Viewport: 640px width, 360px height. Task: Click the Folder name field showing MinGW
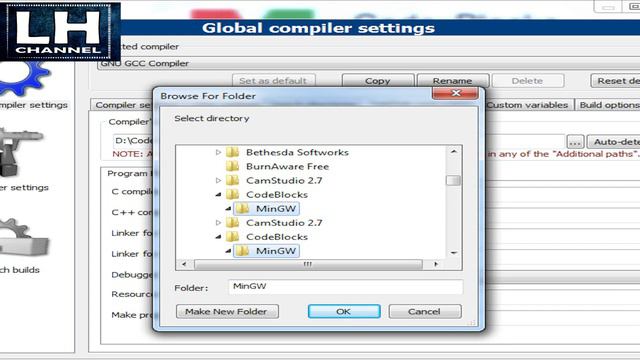click(x=345, y=287)
